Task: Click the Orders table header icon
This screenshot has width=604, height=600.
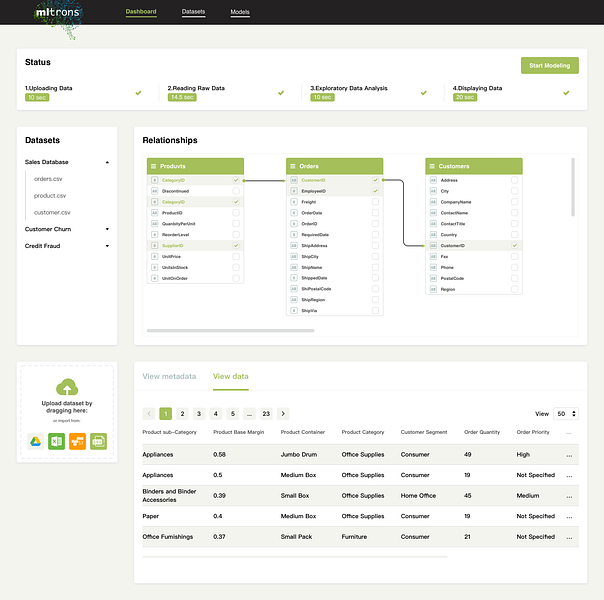Action: tap(293, 166)
